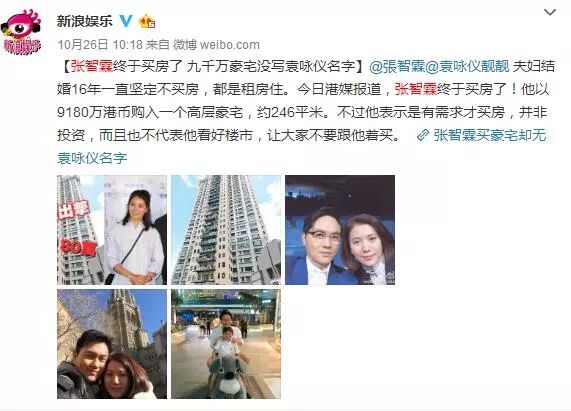This screenshot has height=411, width=571.
Task: Open the 10月26日 10:18 timestamp link
Action: pyautogui.click(x=100, y=45)
